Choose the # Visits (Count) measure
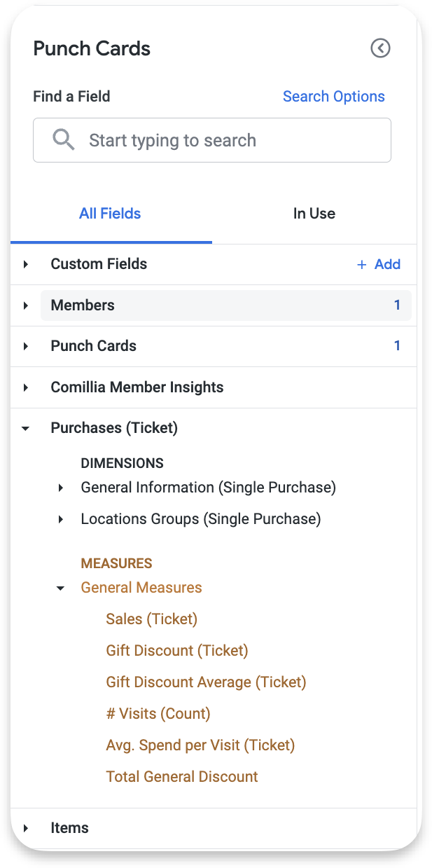Image resolution: width=432 pixels, height=868 pixels. pyautogui.click(x=158, y=714)
